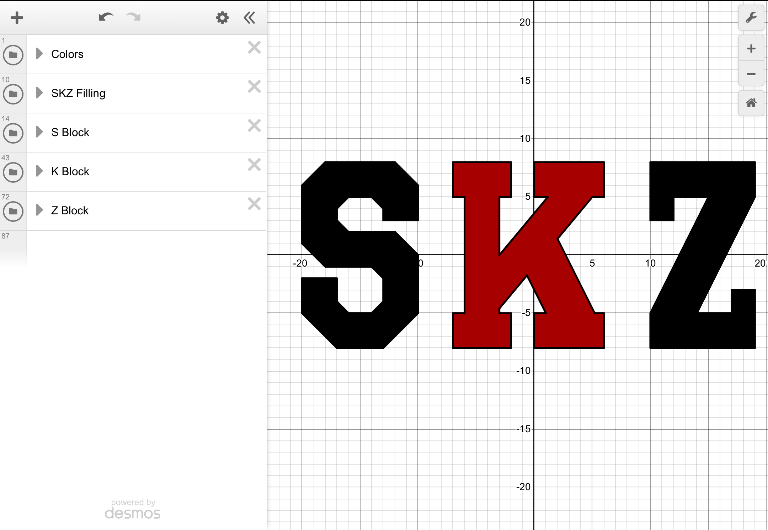Toggle visibility of Colors folder
This screenshot has width=768, height=530.
coord(13,54)
